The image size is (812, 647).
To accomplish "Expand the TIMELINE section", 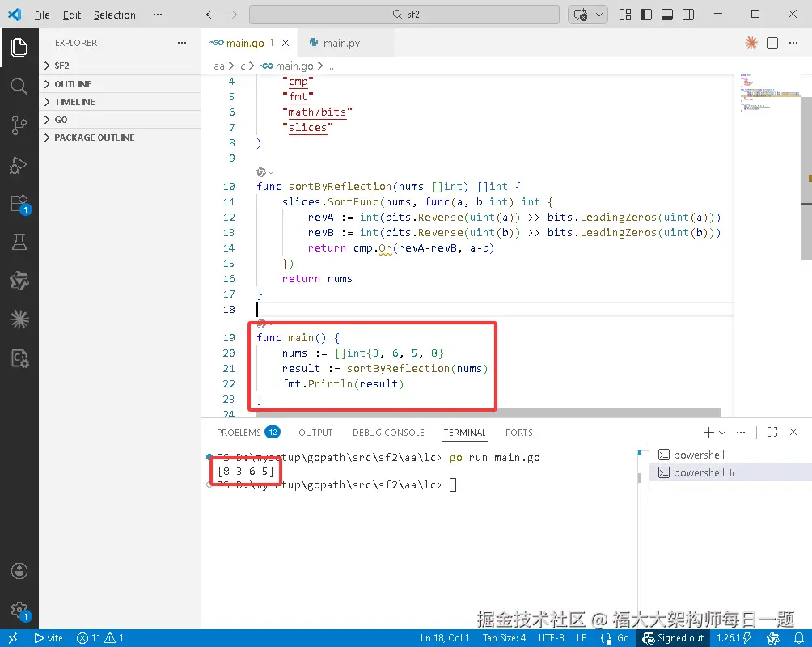I will point(120,102).
